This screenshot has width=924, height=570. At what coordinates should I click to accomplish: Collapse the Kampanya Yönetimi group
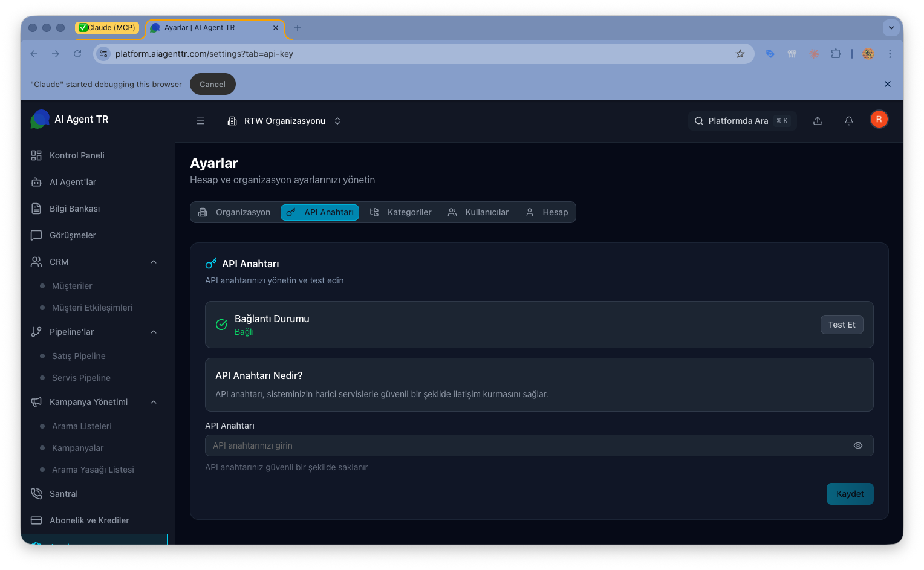(154, 402)
